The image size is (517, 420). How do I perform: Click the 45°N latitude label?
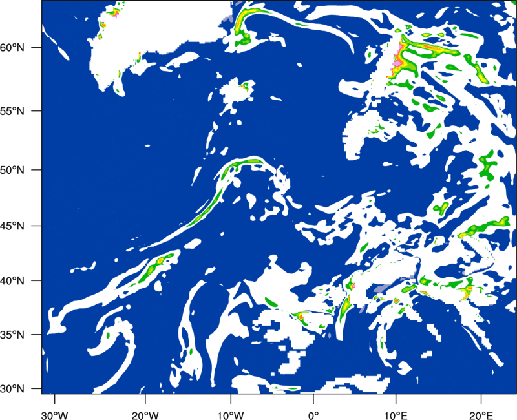click(12, 226)
